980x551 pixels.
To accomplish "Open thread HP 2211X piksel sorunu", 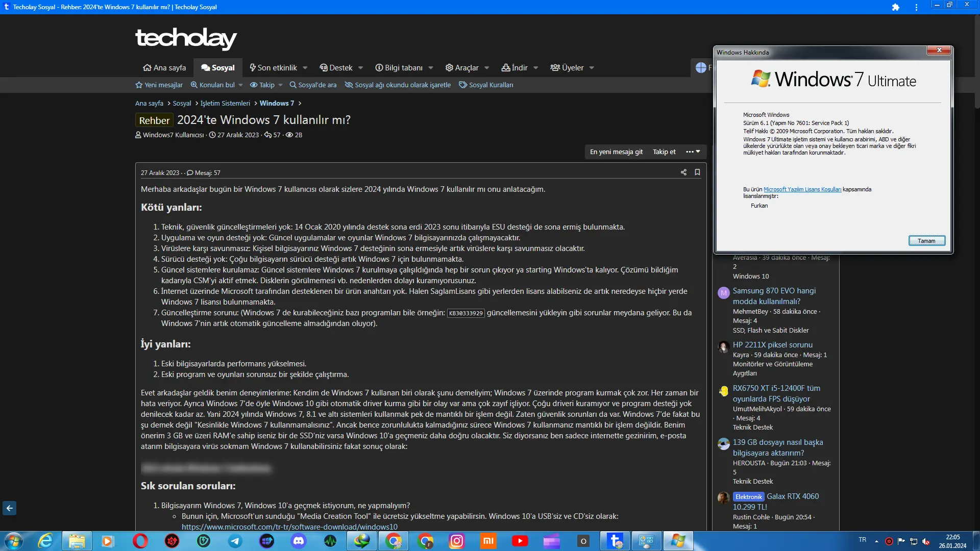I will (773, 345).
